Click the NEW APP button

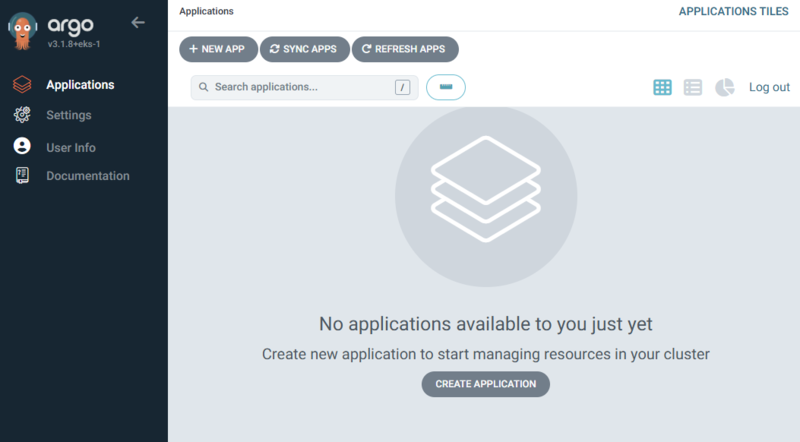point(218,49)
